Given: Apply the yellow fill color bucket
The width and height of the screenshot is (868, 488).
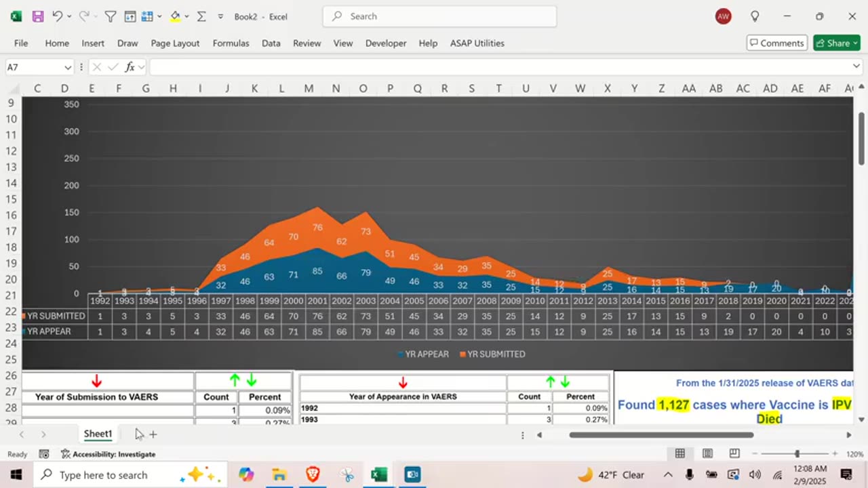Looking at the screenshot, I should pyautogui.click(x=175, y=16).
